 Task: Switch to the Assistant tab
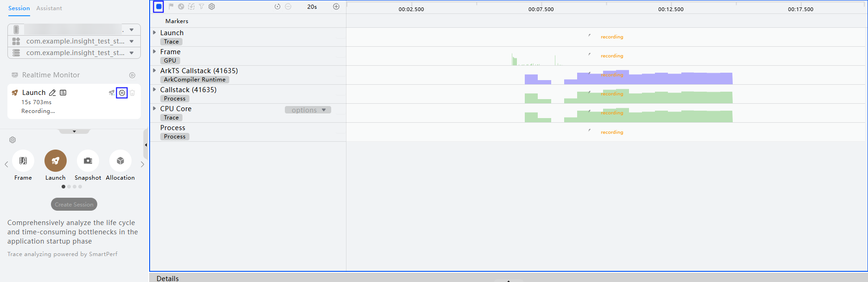click(49, 8)
